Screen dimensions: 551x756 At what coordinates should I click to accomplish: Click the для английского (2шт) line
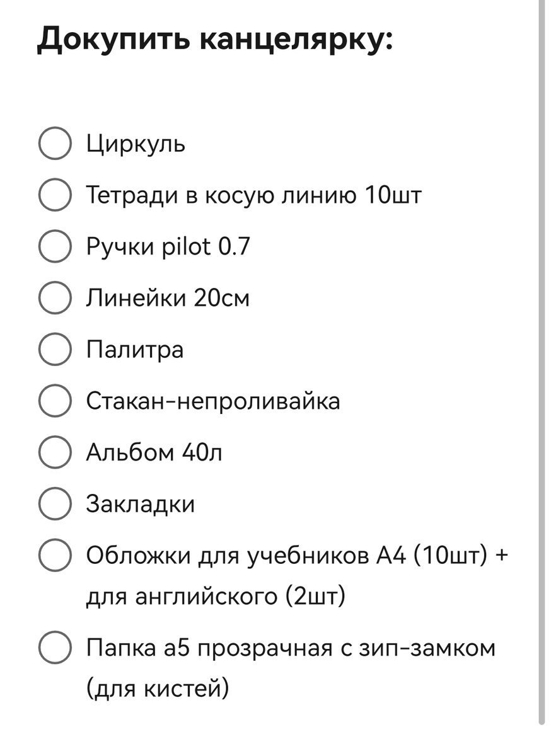pyautogui.click(x=216, y=596)
